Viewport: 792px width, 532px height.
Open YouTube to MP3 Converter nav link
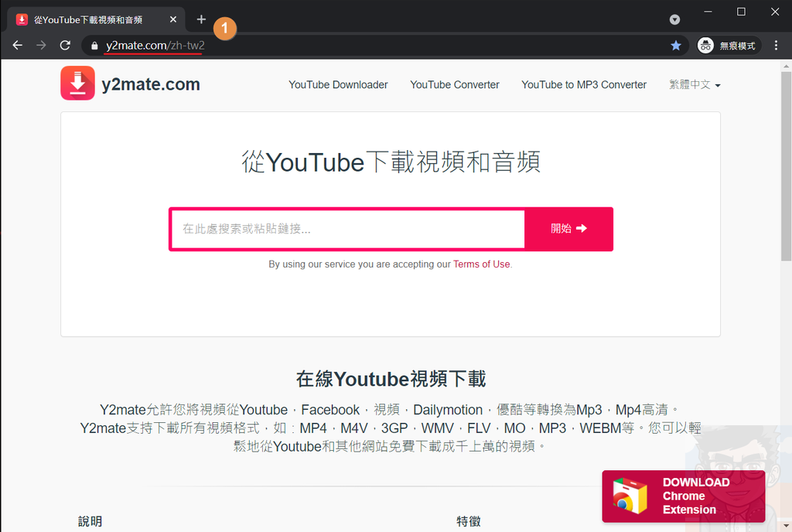(x=584, y=85)
